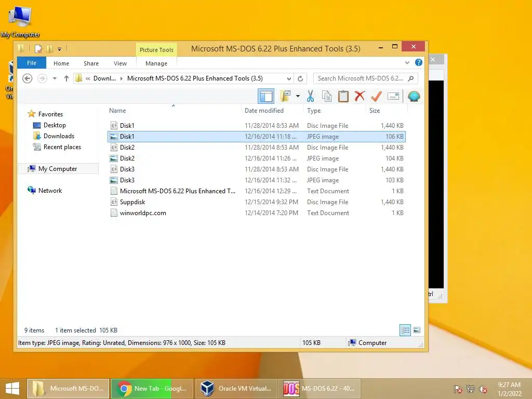Expand hidden breadcrumb locations chevron
Image resolution: width=532 pixels, height=399 pixels.
(x=88, y=78)
